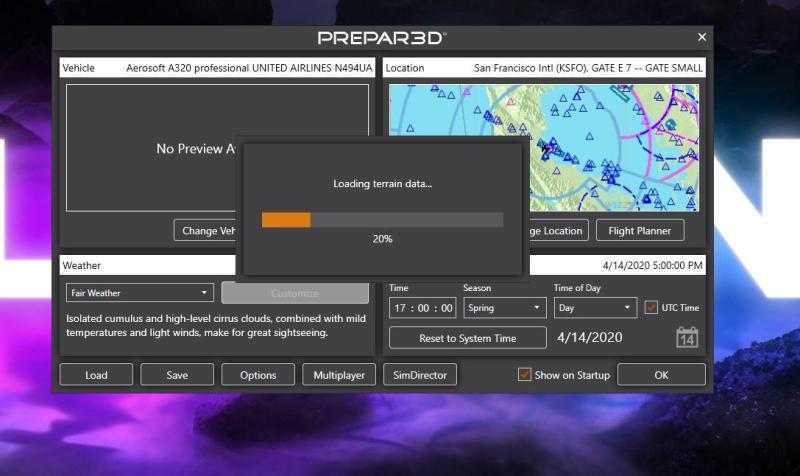Confirm scenario with the OK button
The image size is (800, 476).
point(661,375)
